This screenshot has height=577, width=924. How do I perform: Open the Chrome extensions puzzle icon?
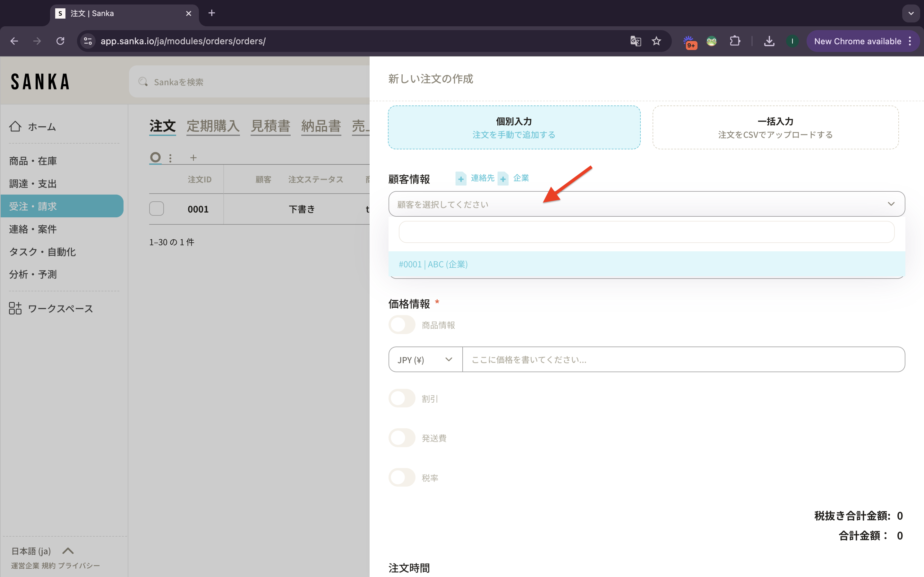[x=735, y=41]
